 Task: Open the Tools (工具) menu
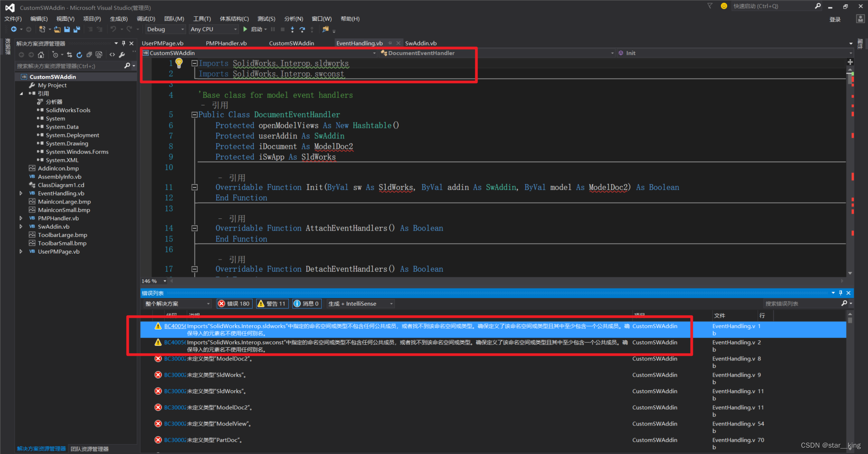(x=202, y=19)
